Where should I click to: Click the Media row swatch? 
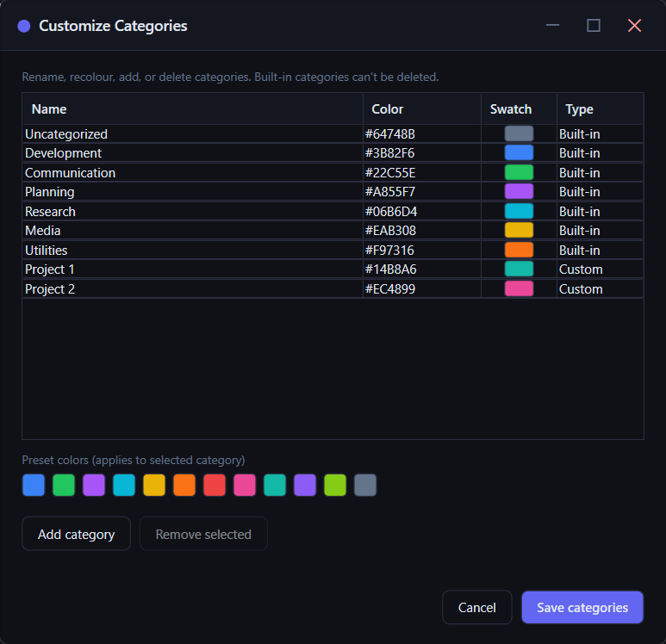[x=519, y=230]
